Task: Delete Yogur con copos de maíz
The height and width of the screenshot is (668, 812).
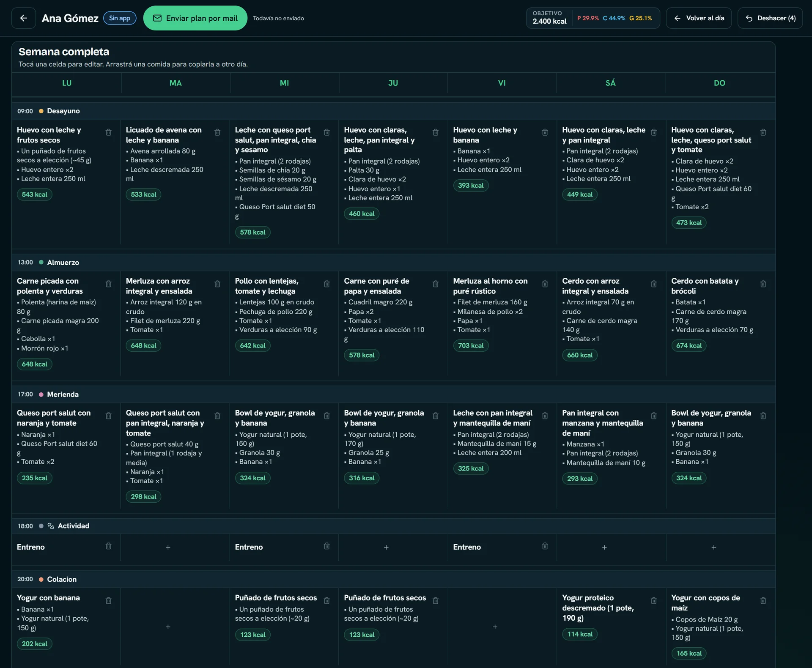Action: [763, 600]
